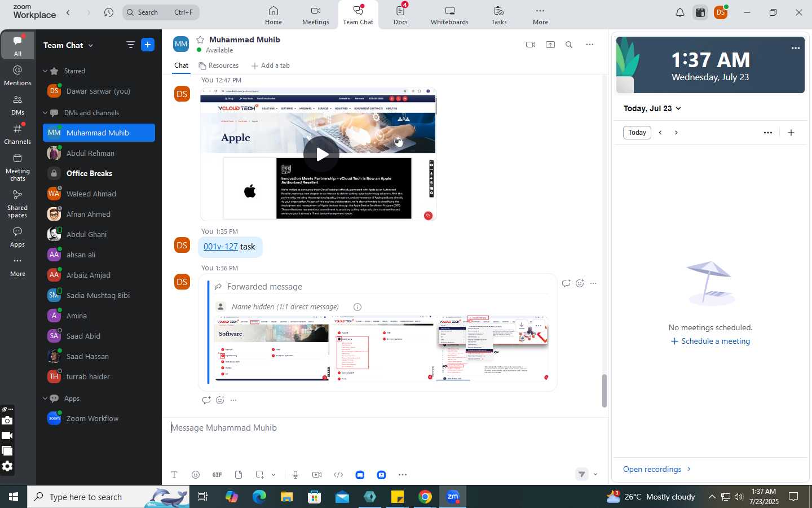Image resolution: width=812 pixels, height=508 pixels.
Task: Open the DS profile avatar menu
Action: pos(721,12)
